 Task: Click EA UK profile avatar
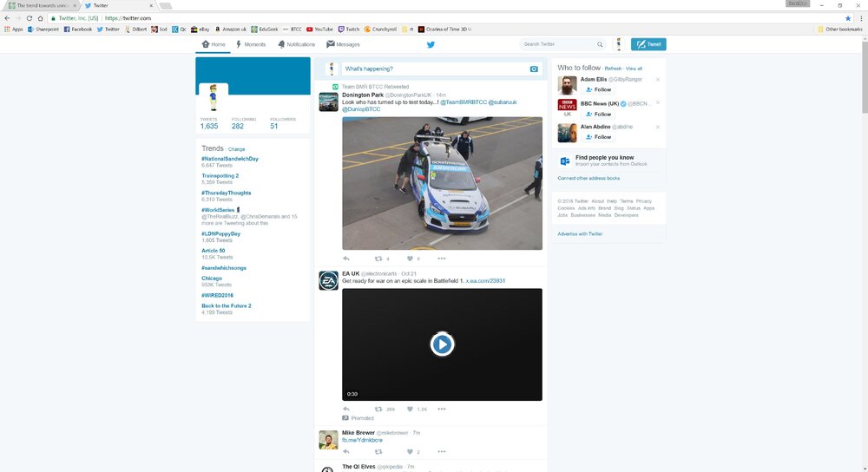[328, 280]
